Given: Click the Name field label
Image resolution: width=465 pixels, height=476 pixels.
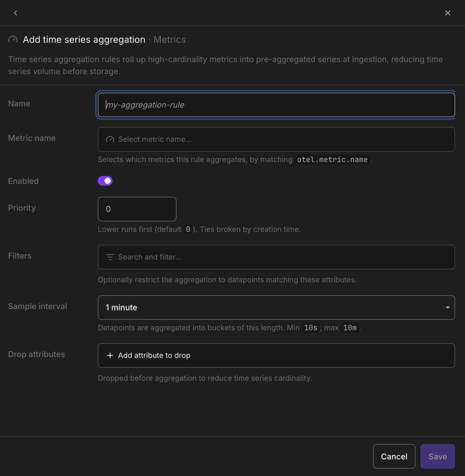Looking at the screenshot, I should point(19,104).
